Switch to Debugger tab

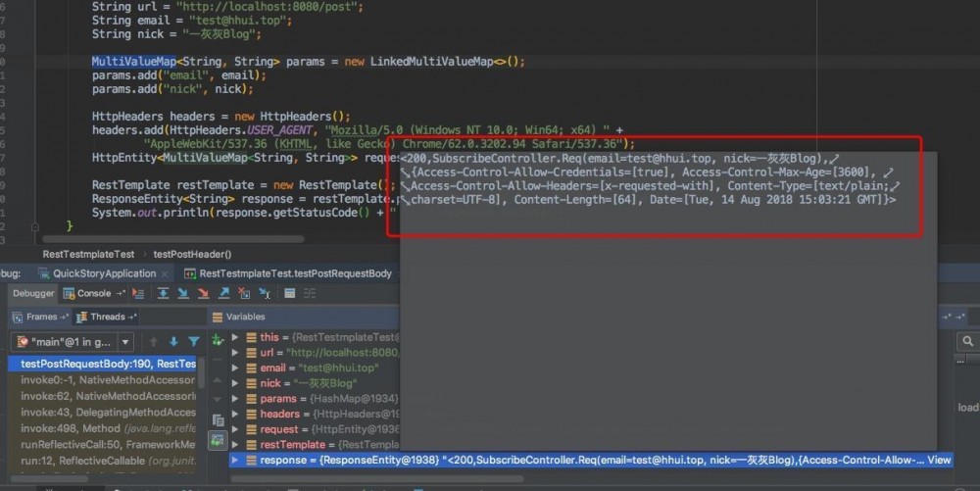coord(33,293)
